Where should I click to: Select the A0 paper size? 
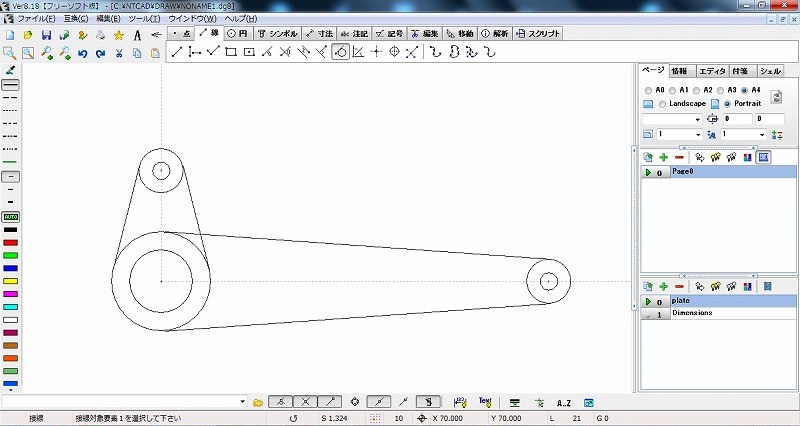click(x=648, y=90)
